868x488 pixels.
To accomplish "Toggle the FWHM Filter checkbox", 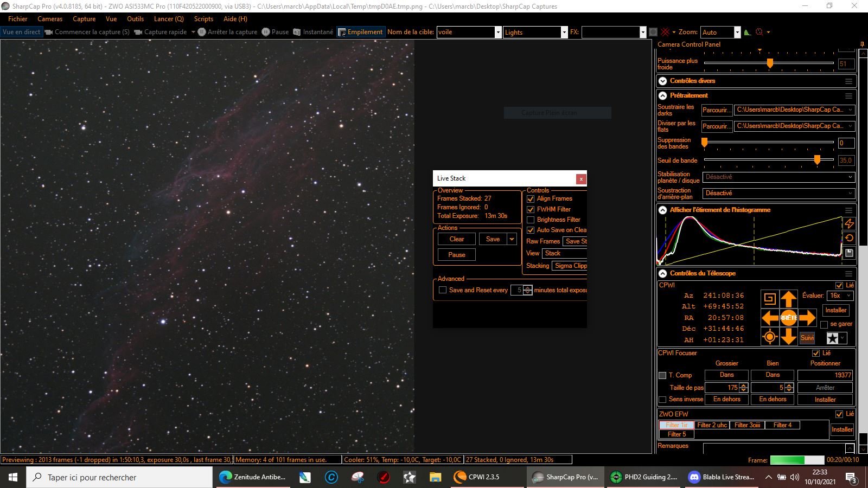I will [531, 209].
